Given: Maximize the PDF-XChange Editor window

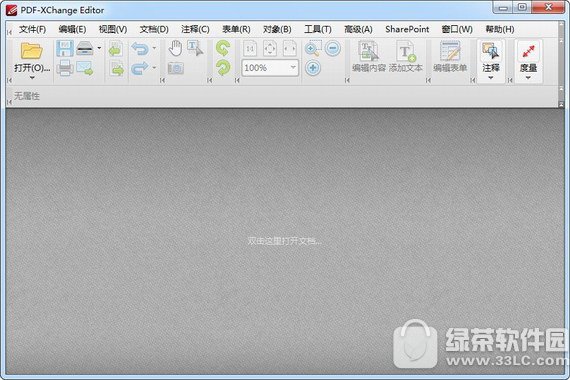Looking at the screenshot, I should coord(522,7).
